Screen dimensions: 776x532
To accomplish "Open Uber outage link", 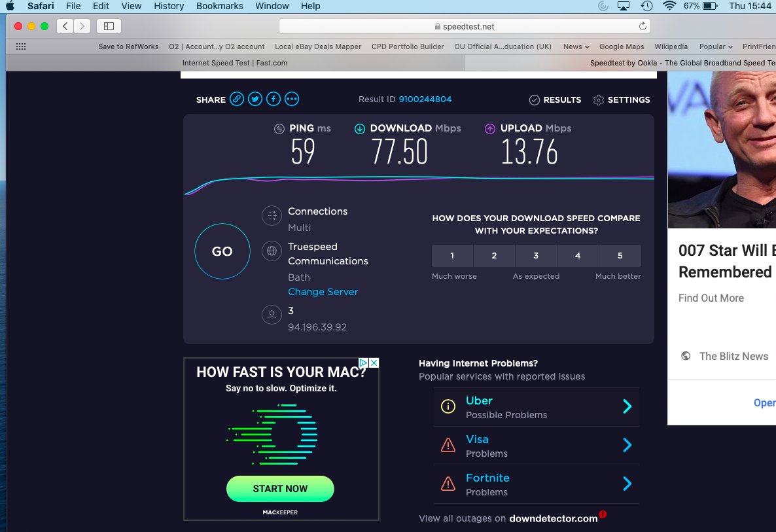I will 479,401.
